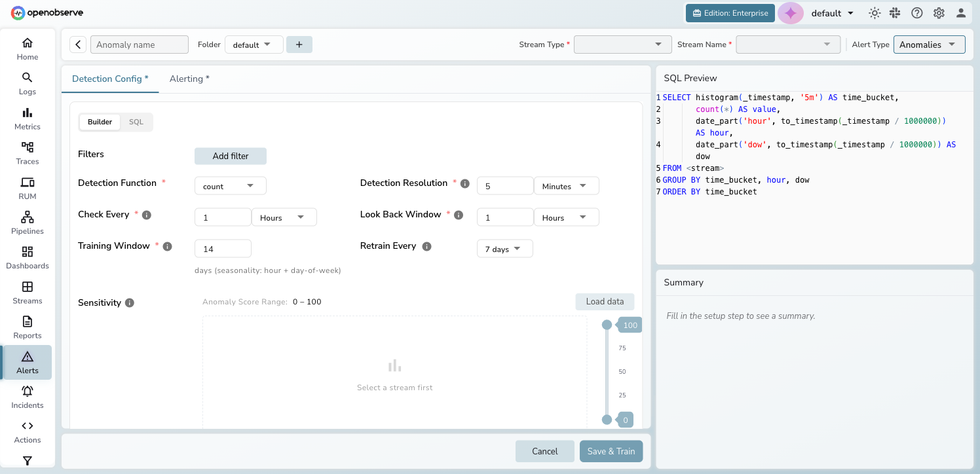Viewport: 980px width, 474px height.
Task: Select the Detection Config tab
Action: tap(109, 78)
